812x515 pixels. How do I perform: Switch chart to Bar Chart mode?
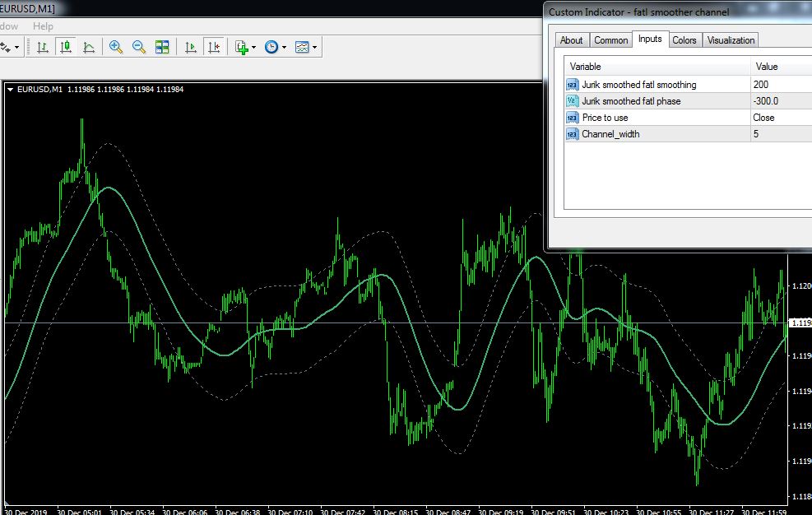pos(42,47)
